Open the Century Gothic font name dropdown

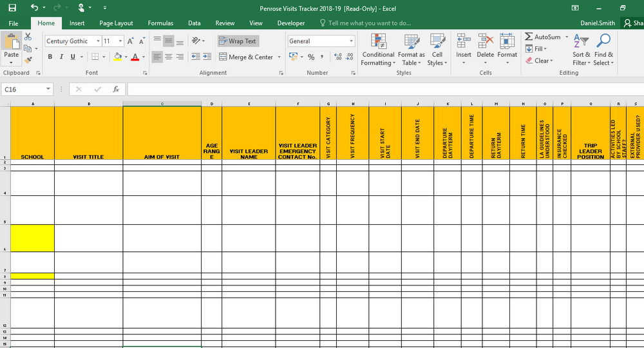[98, 41]
